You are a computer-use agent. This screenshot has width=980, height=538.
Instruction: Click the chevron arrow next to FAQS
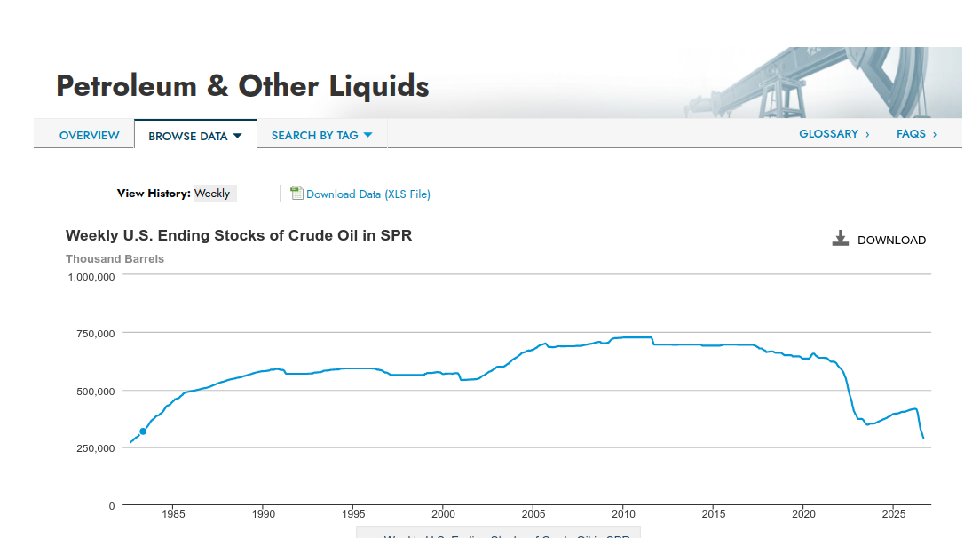(x=935, y=134)
